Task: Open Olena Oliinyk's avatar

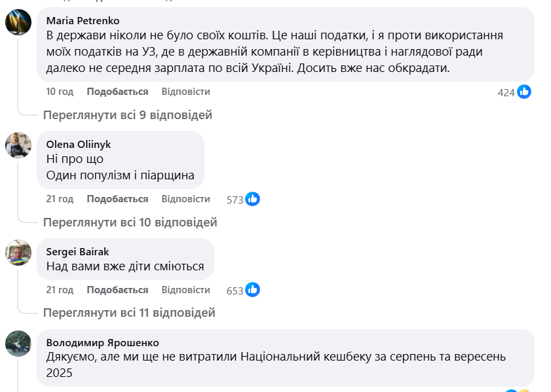Action: pos(18,145)
